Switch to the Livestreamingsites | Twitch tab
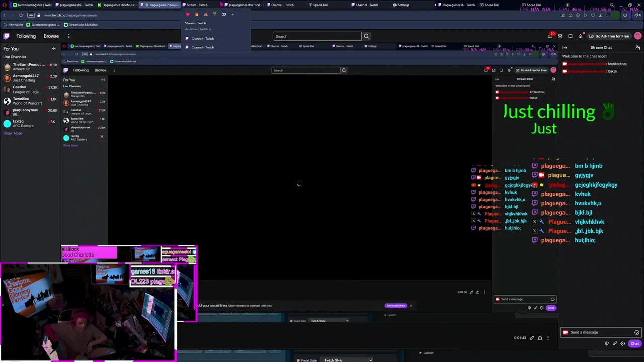644x362 pixels. (32, 5)
